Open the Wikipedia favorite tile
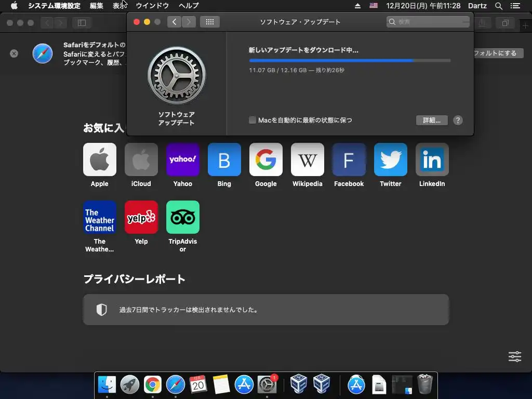The height and width of the screenshot is (399, 532). pos(308,159)
